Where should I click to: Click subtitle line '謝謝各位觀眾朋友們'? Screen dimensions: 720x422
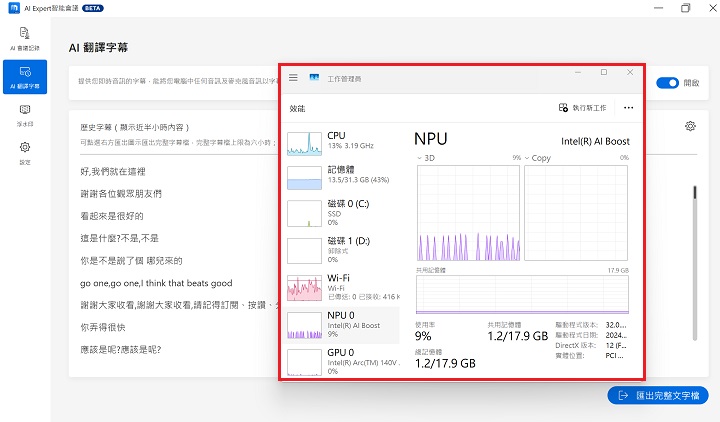tap(121, 194)
